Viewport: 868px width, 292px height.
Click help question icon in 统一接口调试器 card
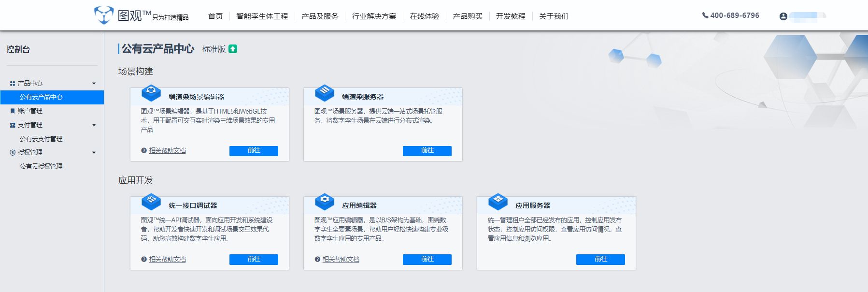point(144,259)
